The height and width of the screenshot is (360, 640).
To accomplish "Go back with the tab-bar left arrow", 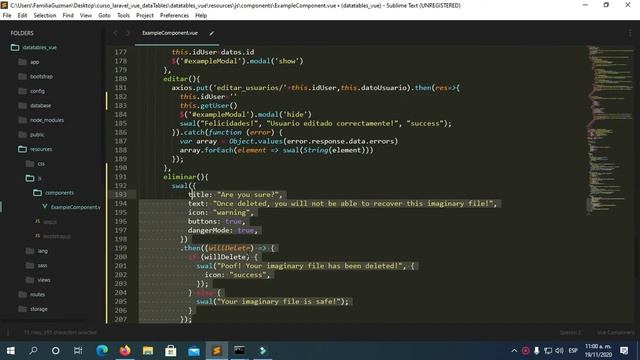I will coord(116,33).
